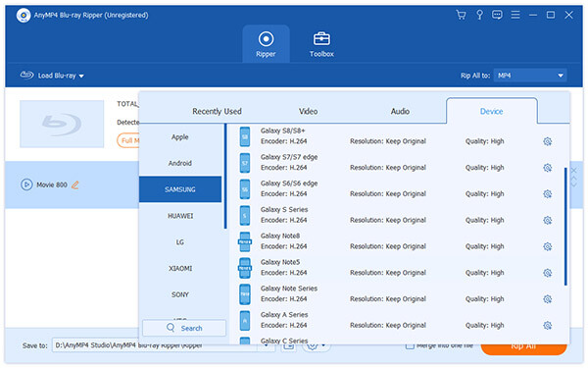Open settings gear for Galaxy S6/S6 edge
Image resolution: width=588 pixels, height=368 pixels.
click(548, 194)
